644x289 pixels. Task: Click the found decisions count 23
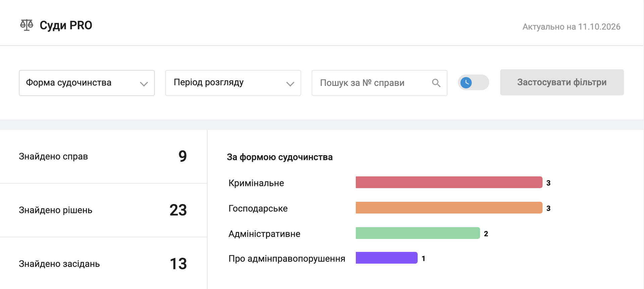(178, 210)
